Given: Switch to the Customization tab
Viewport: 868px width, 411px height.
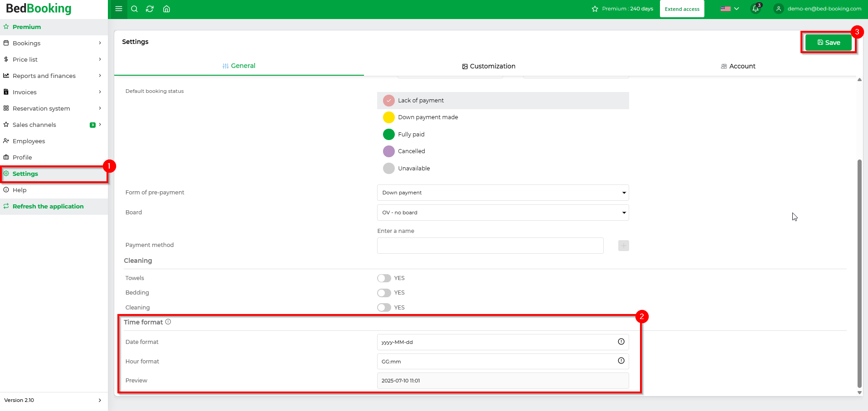Looking at the screenshot, I should tap(489, 66).
